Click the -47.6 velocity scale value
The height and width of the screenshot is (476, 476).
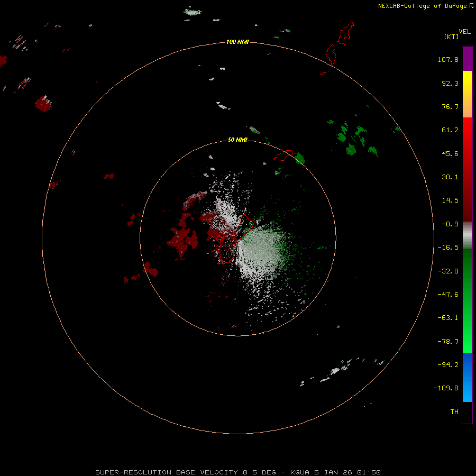point(448,295)
